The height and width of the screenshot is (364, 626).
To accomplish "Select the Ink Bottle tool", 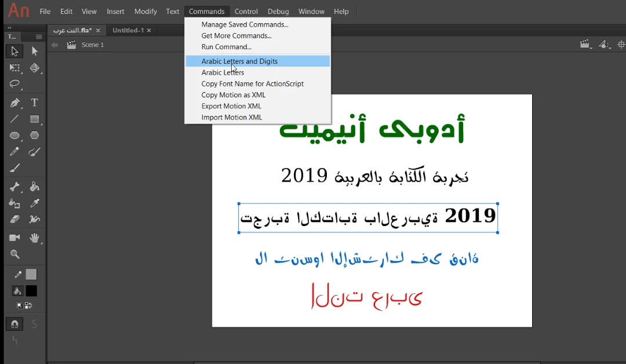I will point(14,203).
